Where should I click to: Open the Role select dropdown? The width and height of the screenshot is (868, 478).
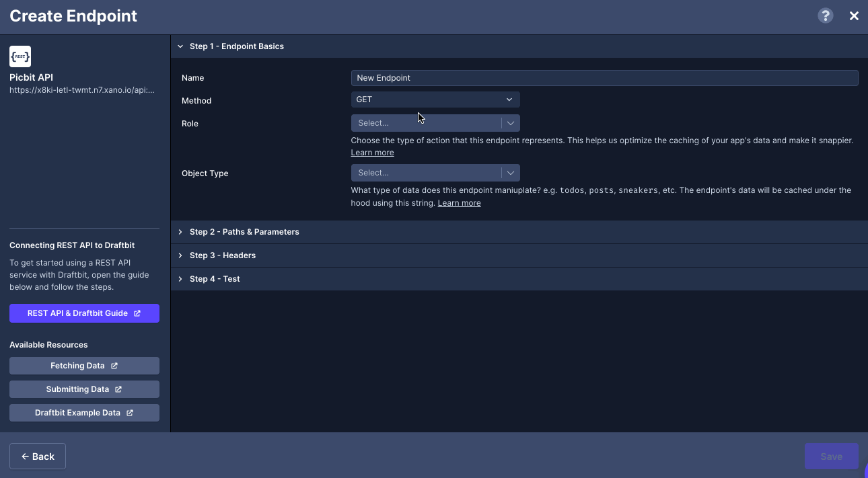pos(435,123)
